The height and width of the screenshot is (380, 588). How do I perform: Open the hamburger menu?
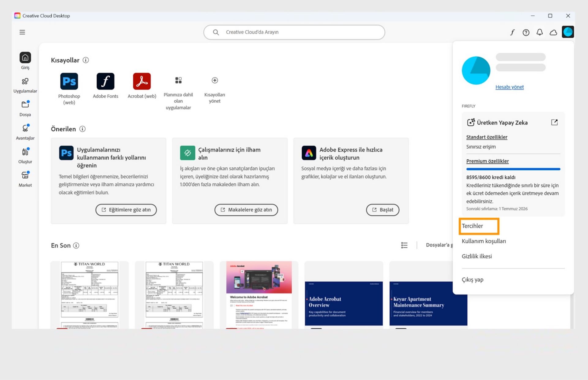coord(22,32)
